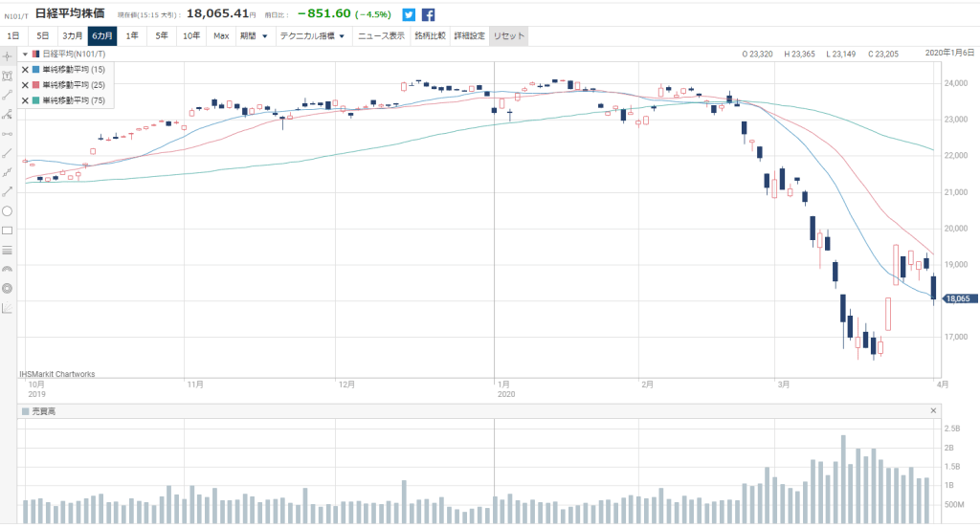
Task: Choose the circle drawing tool
Action: 7,210
